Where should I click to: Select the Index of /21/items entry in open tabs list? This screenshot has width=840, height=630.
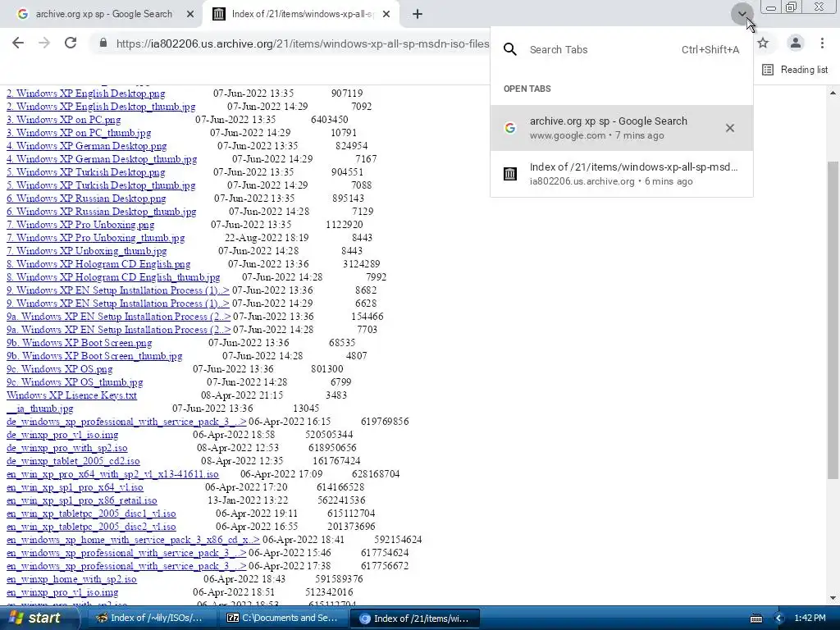click(x=622, y=174)
